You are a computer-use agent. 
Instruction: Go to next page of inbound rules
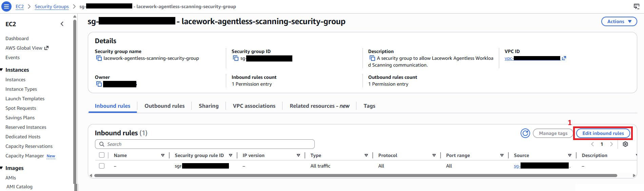click(x=611, y=144)
